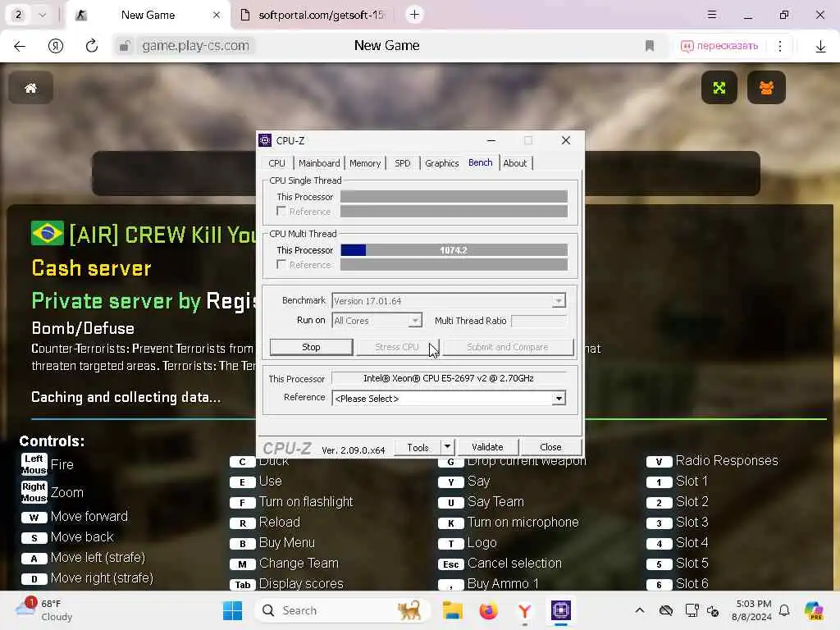Click the multi thread score progress bar
Screen dimensions: 840x630
click(x=454, y=250)
